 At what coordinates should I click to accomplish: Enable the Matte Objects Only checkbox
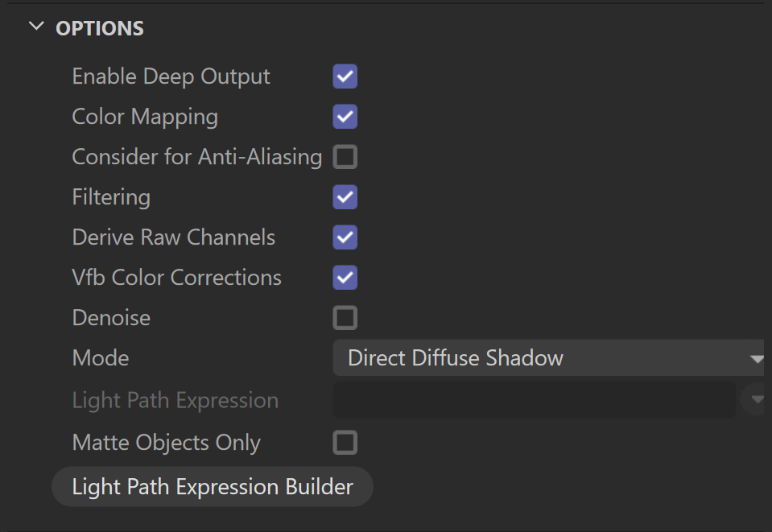[345, 443]
